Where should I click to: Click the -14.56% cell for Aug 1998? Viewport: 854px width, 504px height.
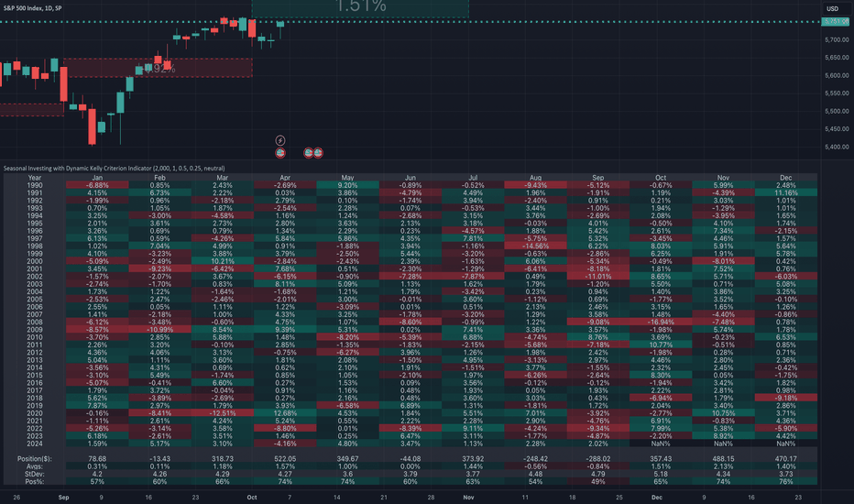(535, 247)
